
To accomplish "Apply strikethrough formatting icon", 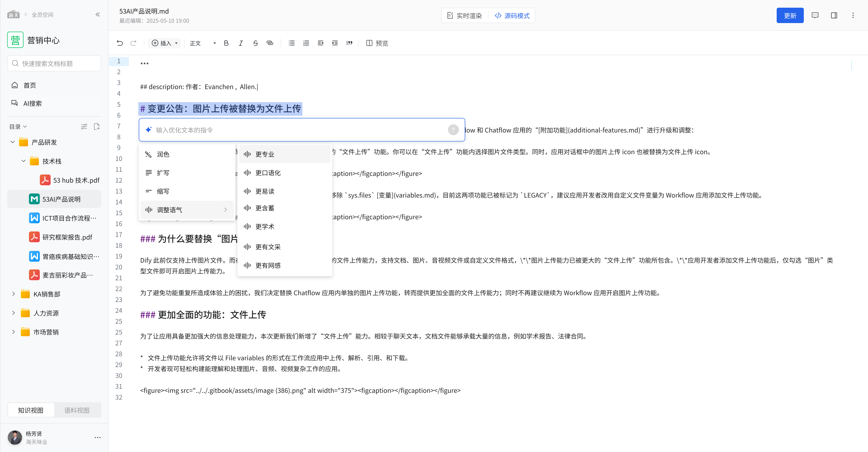I will (255, 43).
